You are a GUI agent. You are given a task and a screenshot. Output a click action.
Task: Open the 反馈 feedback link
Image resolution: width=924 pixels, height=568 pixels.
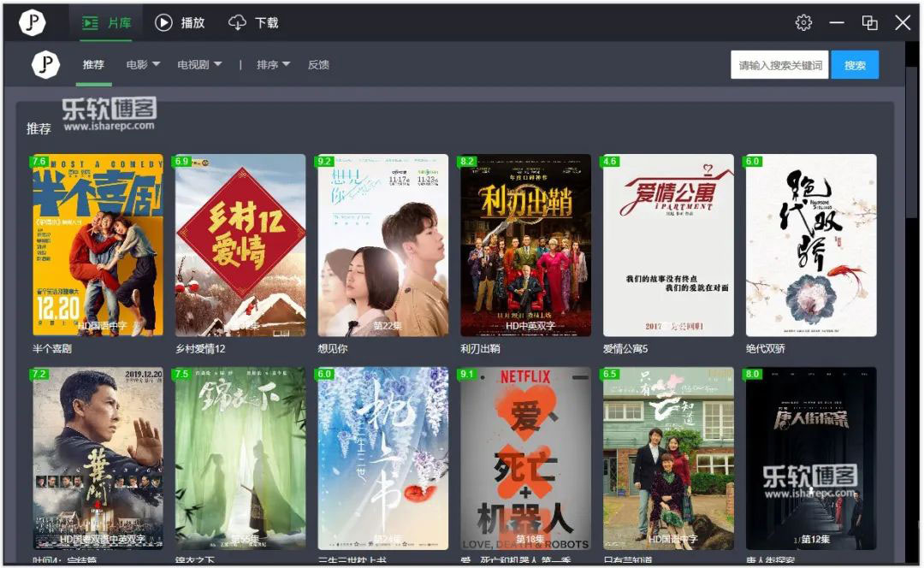tap(319, 65)
